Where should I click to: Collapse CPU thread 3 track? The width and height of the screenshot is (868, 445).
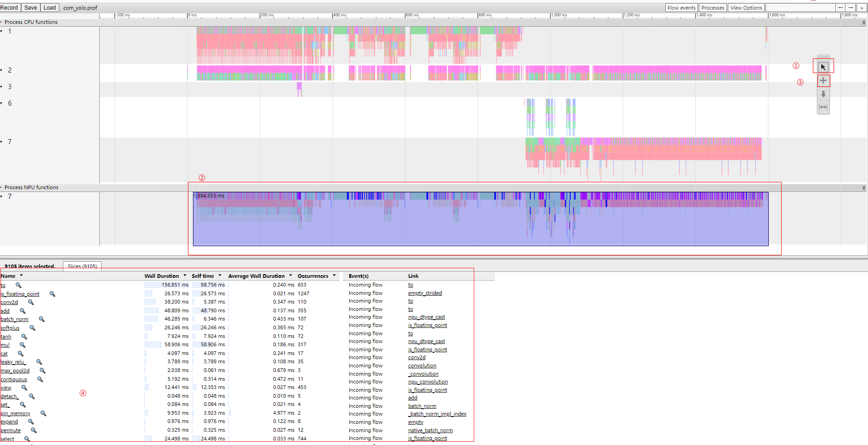click(1, 87)
